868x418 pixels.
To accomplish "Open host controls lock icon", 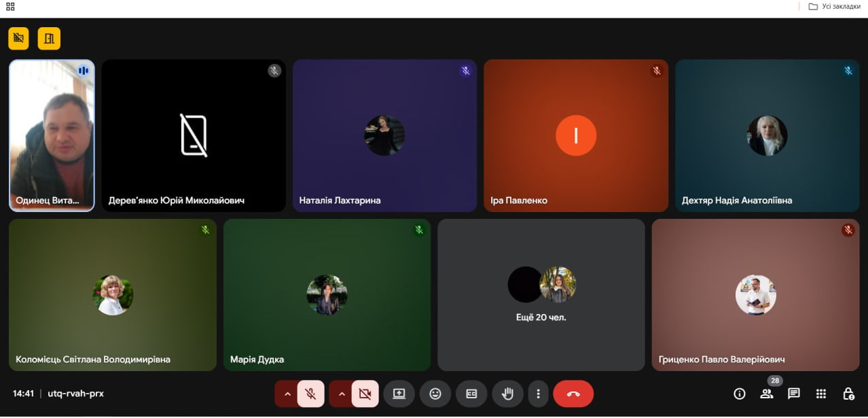I will click(x=848, y=394).
